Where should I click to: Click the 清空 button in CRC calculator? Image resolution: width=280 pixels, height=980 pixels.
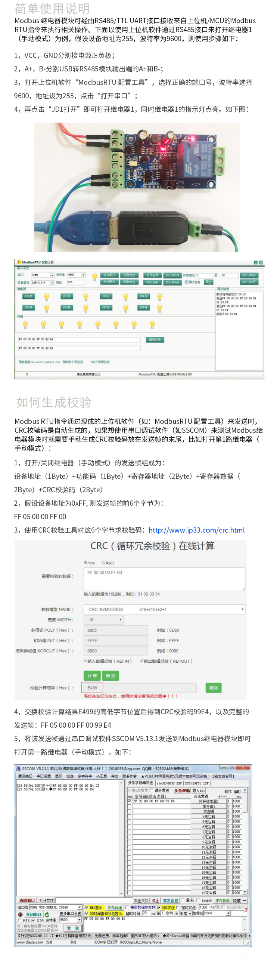pyautogui.click(x=111, y=676)
